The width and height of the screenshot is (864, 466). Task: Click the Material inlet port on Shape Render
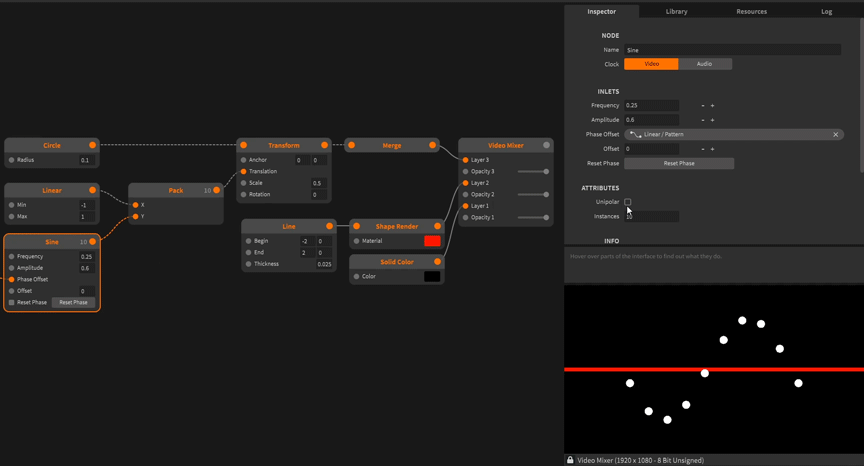(357, 241)
